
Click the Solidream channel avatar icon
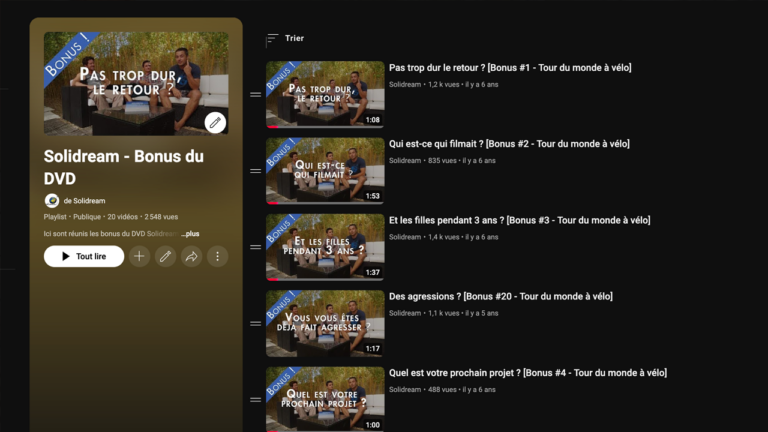[51, 200]
